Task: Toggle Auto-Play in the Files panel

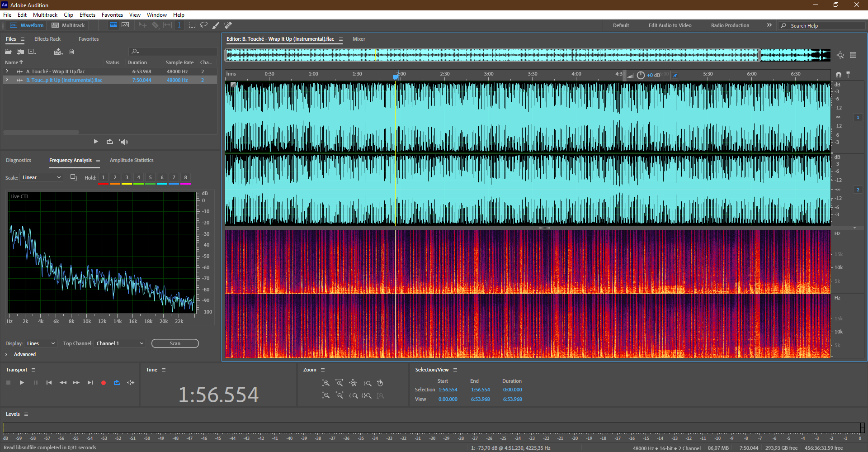Action: pyautogui.click(x=123, y=142)
